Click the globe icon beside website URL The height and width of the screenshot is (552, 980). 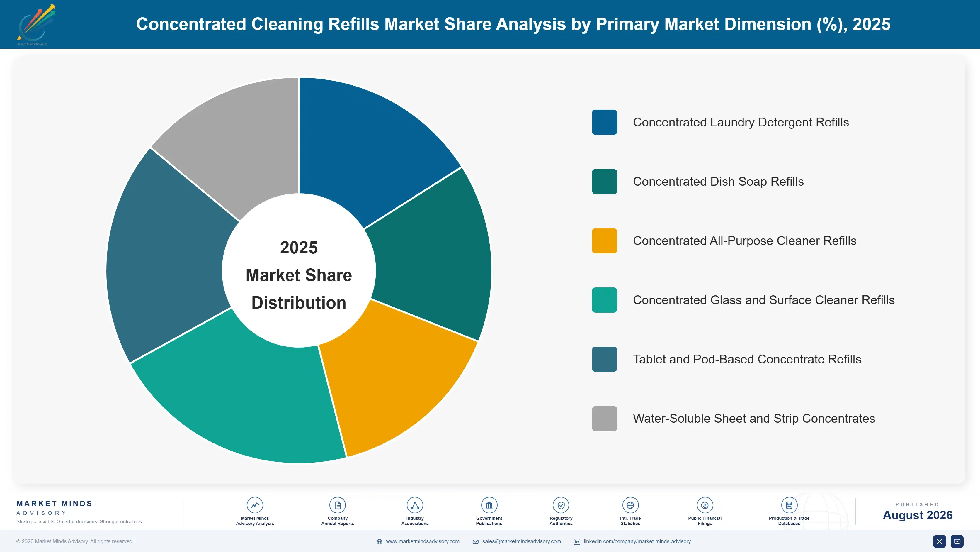point(379,542)
